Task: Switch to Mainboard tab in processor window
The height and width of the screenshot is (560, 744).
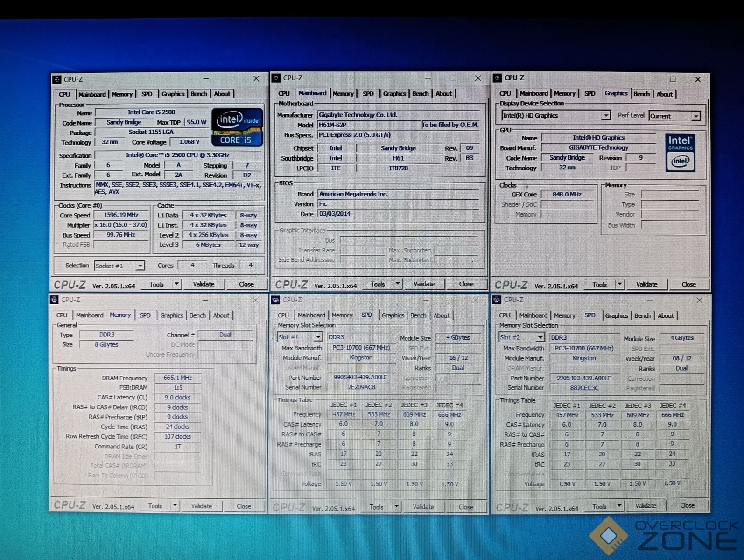Action: coord(92,94)
